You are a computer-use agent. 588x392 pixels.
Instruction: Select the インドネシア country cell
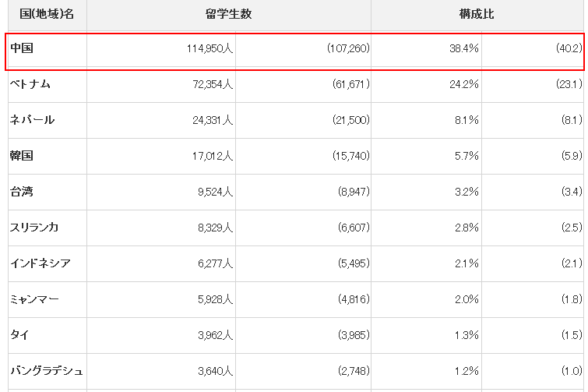click(x=48, y=263)
